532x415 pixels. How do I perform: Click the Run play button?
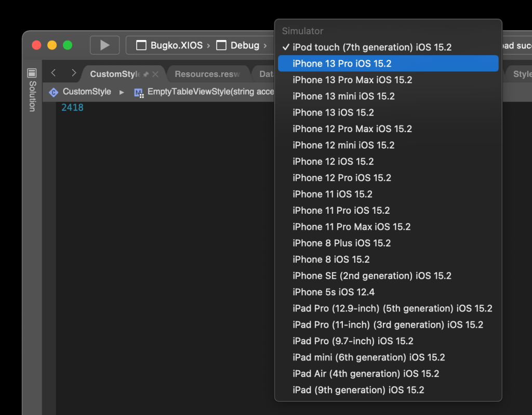(104, 45)
